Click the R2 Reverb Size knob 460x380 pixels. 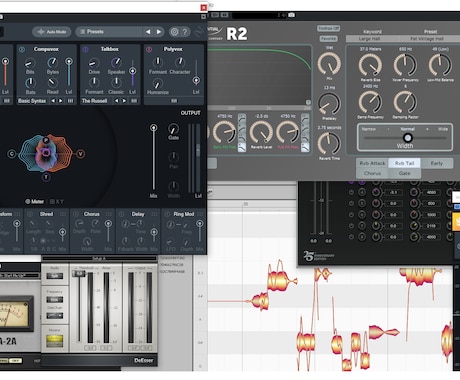pos(370,65)
